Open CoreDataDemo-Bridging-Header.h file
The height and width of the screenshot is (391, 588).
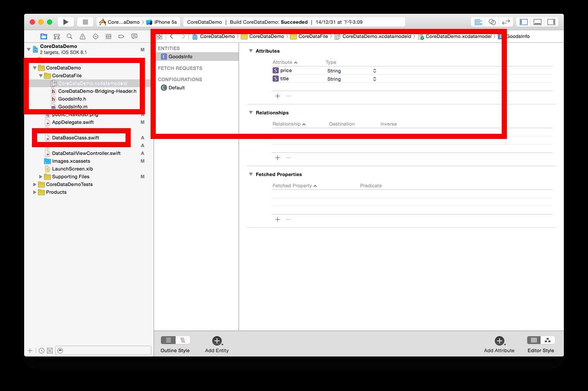click(97, 91)
